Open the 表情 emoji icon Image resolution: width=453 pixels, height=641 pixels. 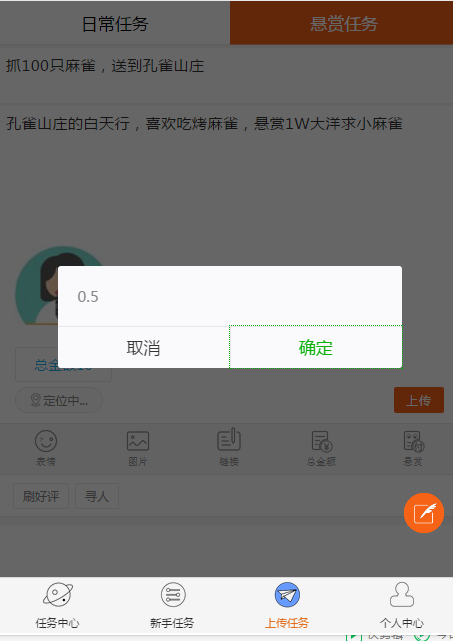coord(46,441)
